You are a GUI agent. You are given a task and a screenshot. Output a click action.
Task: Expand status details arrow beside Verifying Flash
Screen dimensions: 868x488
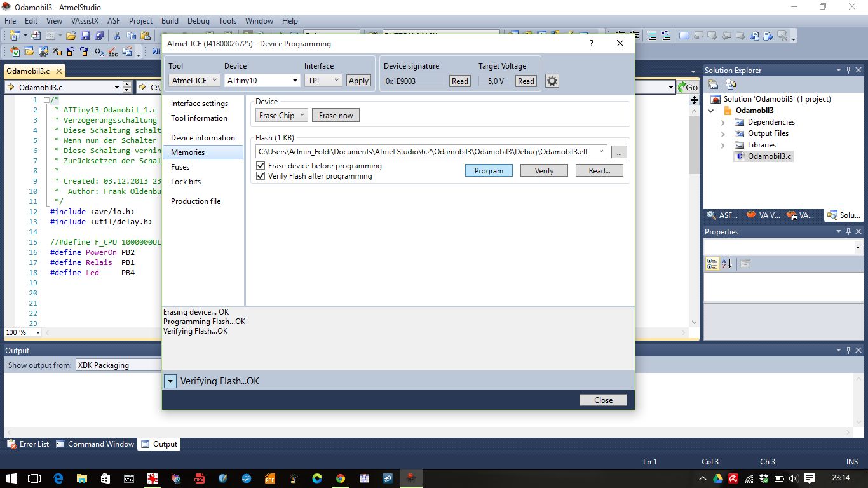point(170,381)
